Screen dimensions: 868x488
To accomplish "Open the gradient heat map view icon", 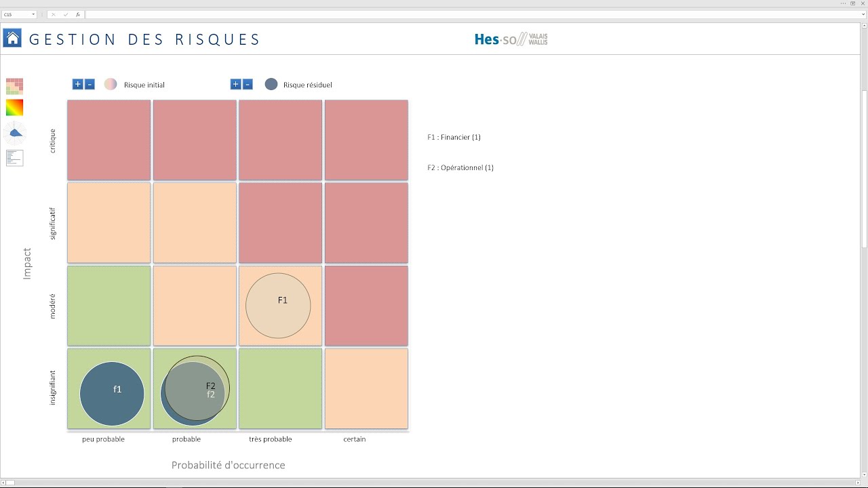I will (14, 108).
